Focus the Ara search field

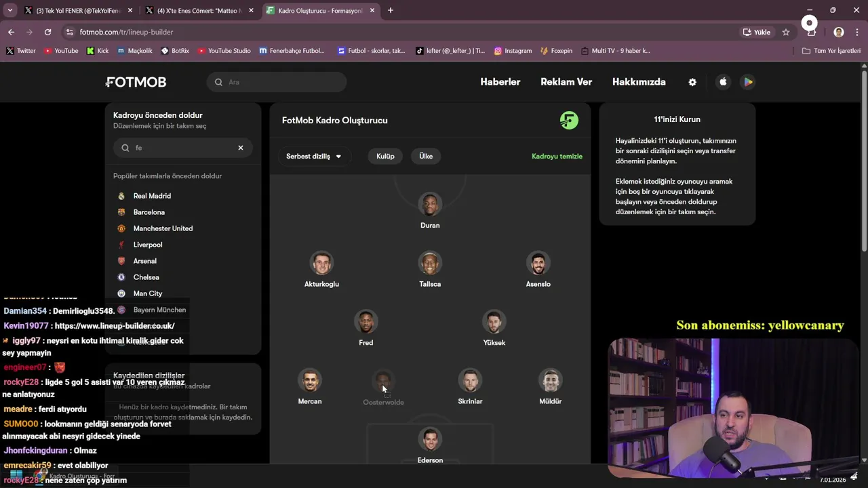tap(277, 82)
